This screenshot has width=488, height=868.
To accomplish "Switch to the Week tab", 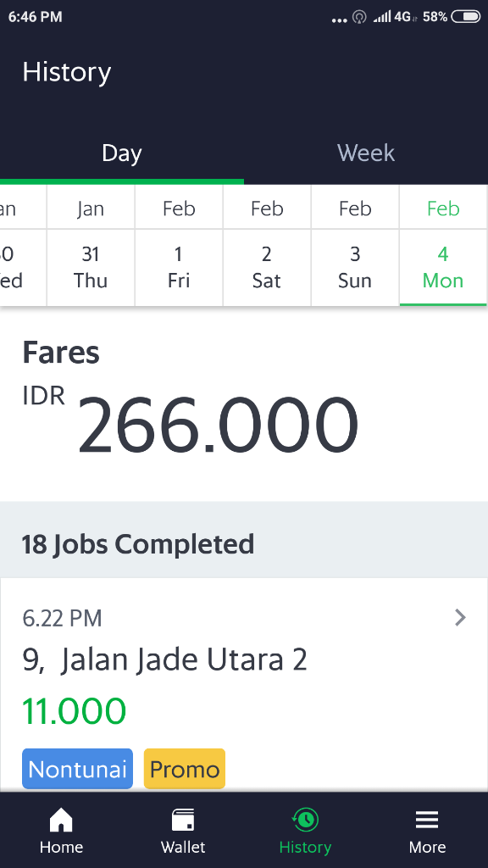I will point(365,153).
